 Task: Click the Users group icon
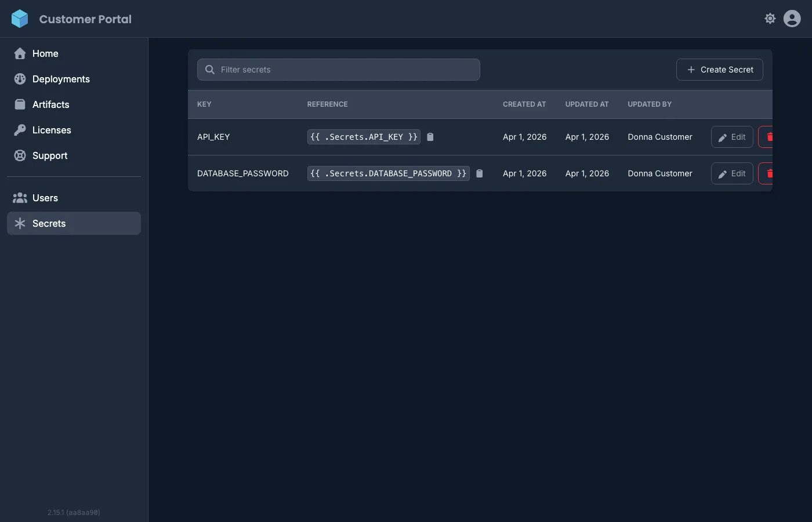[x=20, y=198]
